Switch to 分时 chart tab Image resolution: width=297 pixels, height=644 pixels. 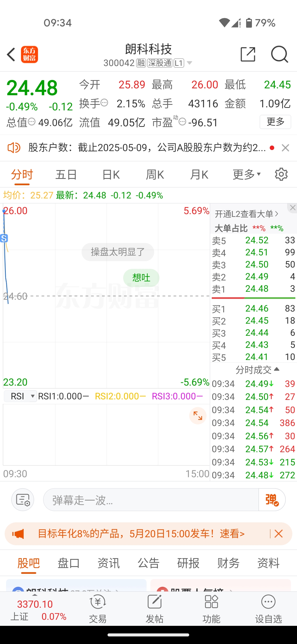pos(22,174)
